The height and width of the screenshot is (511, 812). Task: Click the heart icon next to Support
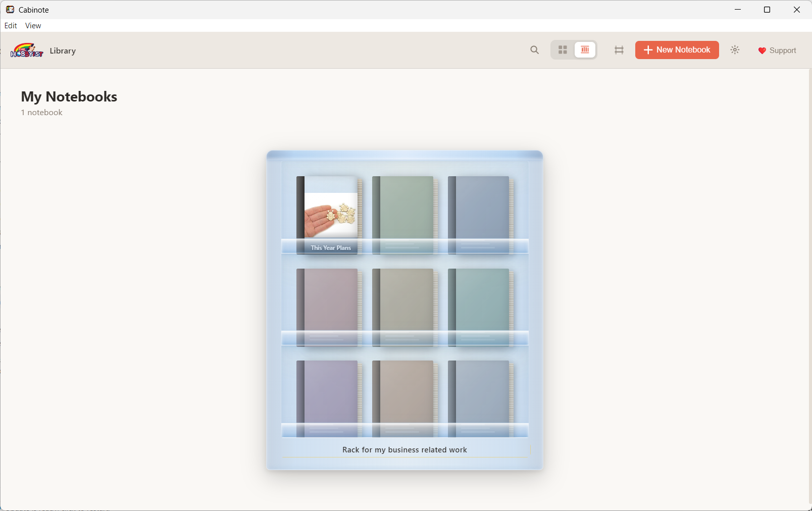click(762, 50)
